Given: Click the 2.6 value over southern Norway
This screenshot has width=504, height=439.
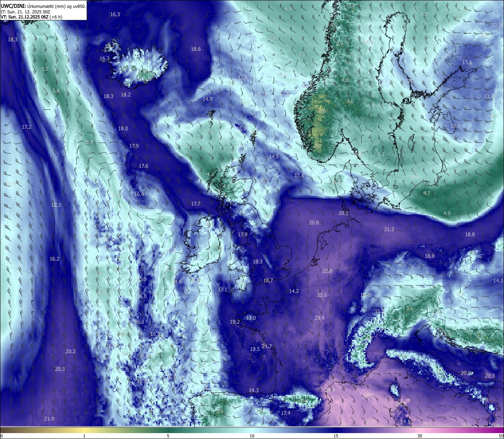Looking at the screenshot, I should pos(322,111).
